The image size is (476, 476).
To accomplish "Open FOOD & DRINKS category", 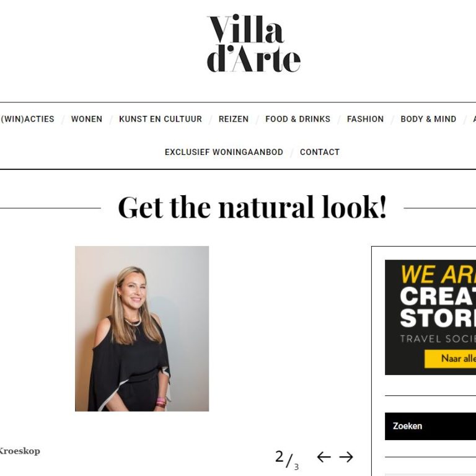I will click(x=297, y=119).
